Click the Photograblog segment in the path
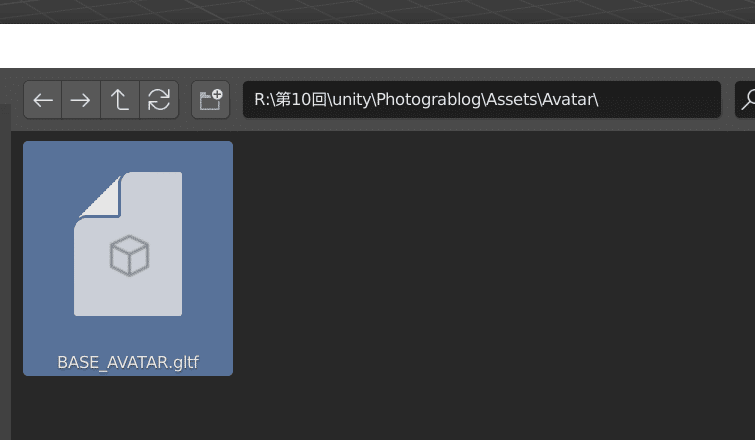This screenshot has width=755, height=440. pyautogui.click(x=431, y=100)
